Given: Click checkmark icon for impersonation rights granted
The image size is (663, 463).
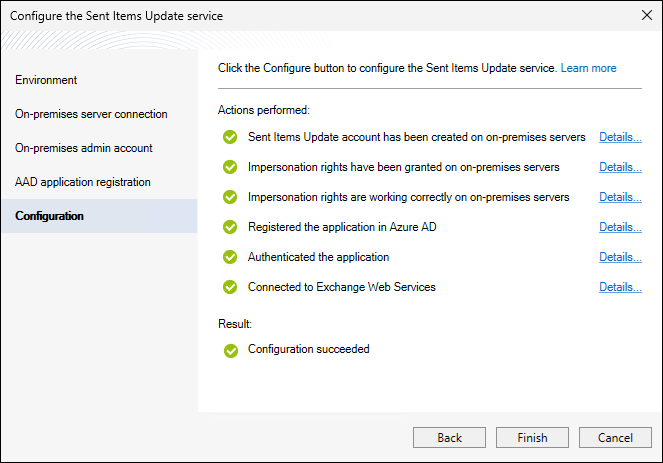Looking at the screenshot, I should coord(230,167).
